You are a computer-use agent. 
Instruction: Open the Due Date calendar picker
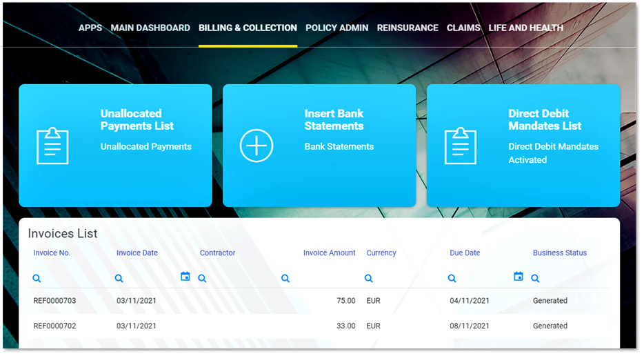pyautogui.click(x=519, y=277)
